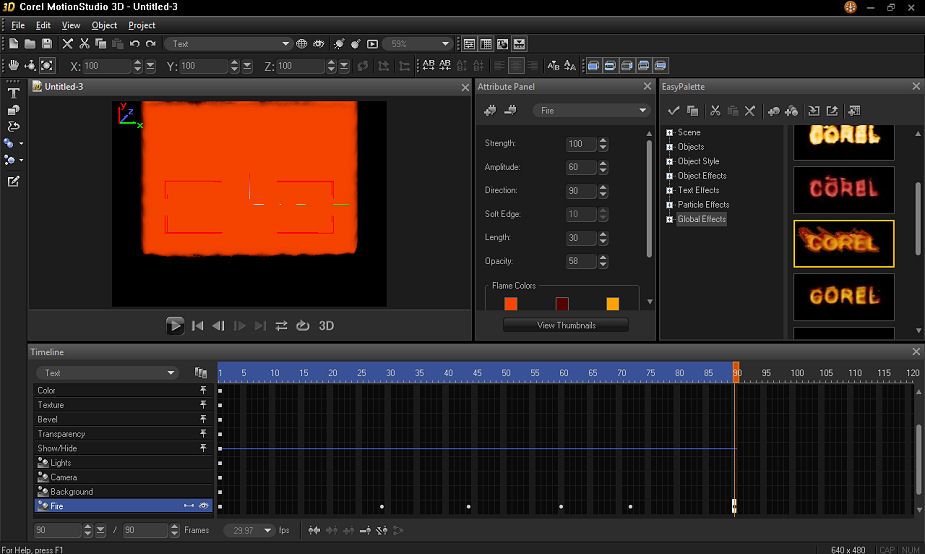The width and height of the screenshot is (925, 554).
Task: Toggle the pin on the Color track
Action: pos(203,390)
